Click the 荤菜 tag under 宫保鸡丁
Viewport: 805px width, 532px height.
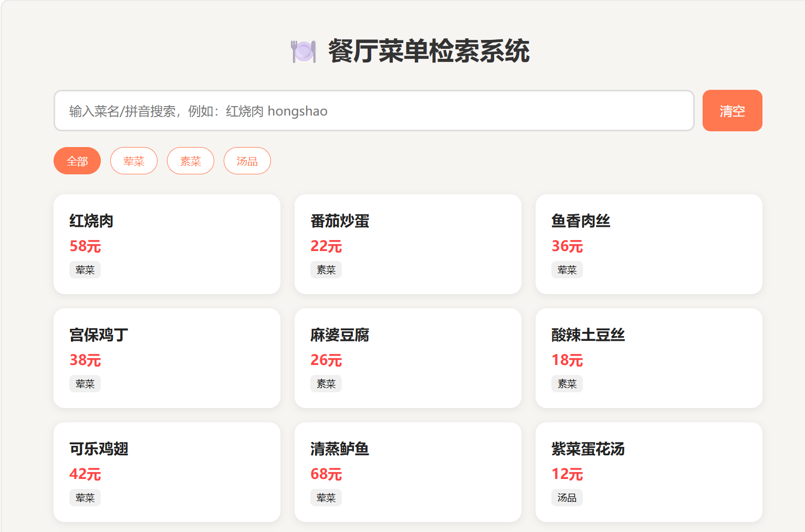pyautogui.click(x=85, y=384)
